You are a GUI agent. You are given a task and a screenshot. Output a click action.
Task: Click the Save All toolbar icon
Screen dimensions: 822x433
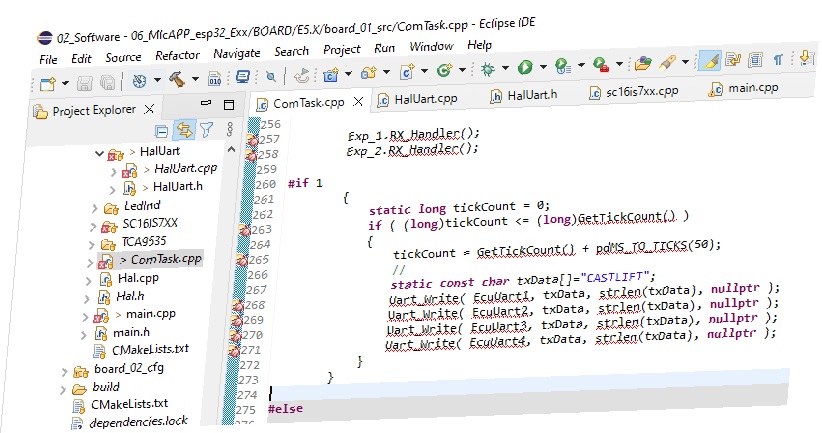(x=107, y=82)
